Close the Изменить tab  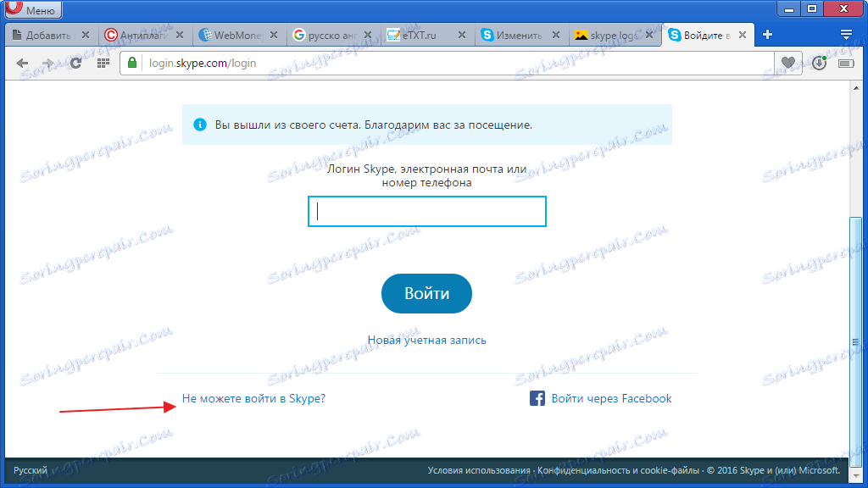coord(556,35)
